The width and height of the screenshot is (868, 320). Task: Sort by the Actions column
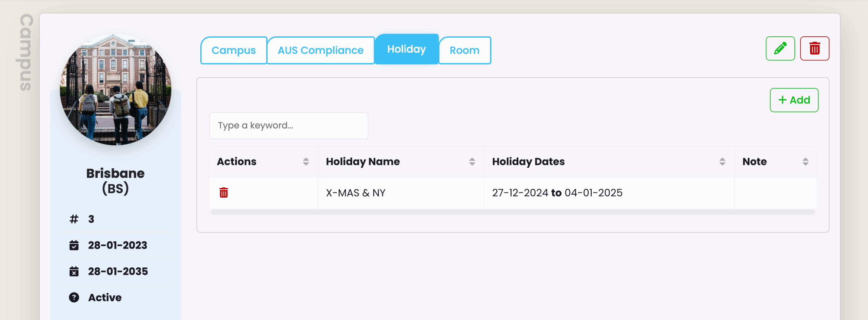point(306,162)
